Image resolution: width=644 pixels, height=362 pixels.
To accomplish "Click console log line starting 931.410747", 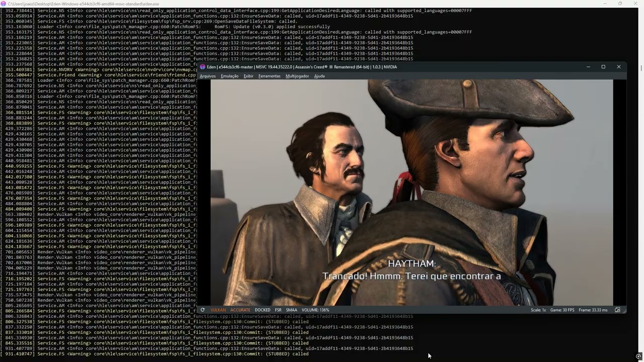I will pos(154,354).
